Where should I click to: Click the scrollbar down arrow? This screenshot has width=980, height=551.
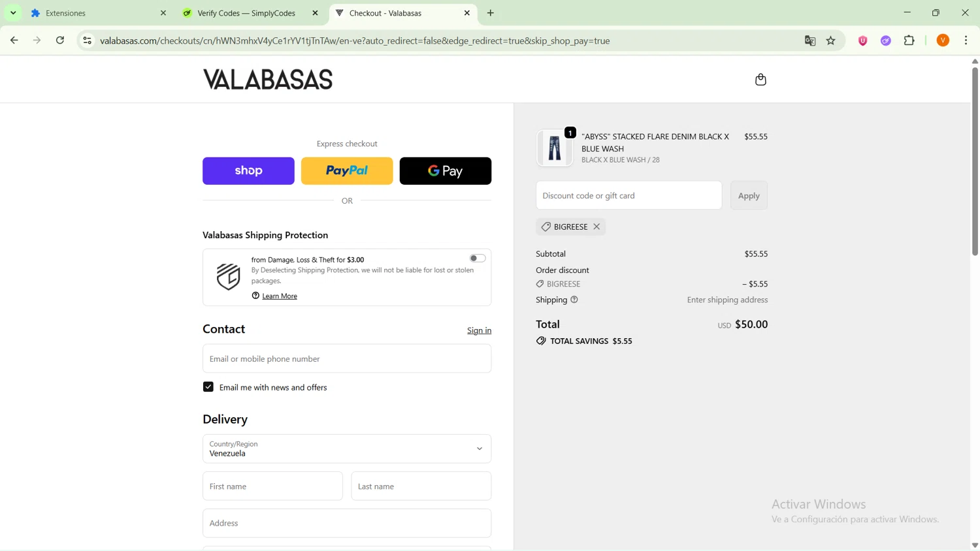click(x=975, y=545)
